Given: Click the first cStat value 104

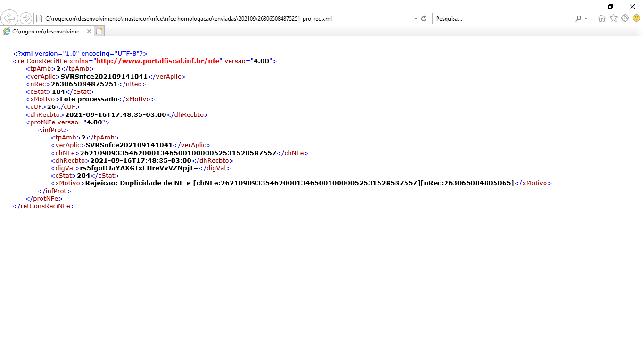Looking at the screenshot, I should 58,92.
